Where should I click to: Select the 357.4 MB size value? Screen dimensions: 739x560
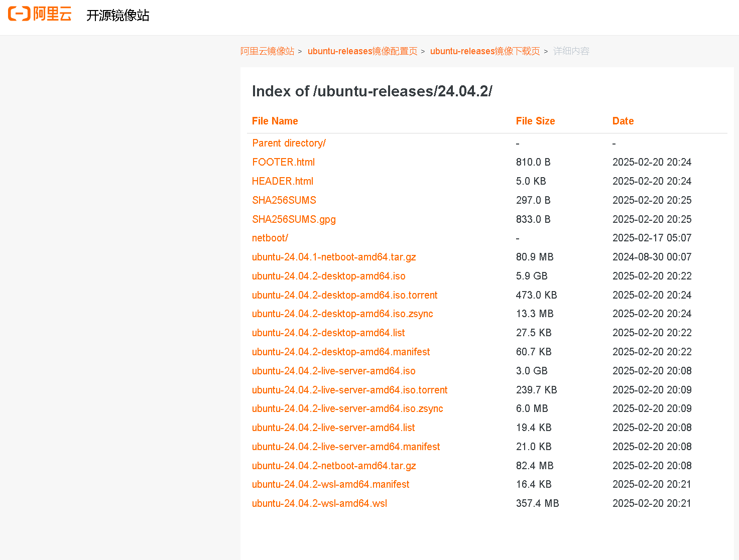[x=537, y=503]
